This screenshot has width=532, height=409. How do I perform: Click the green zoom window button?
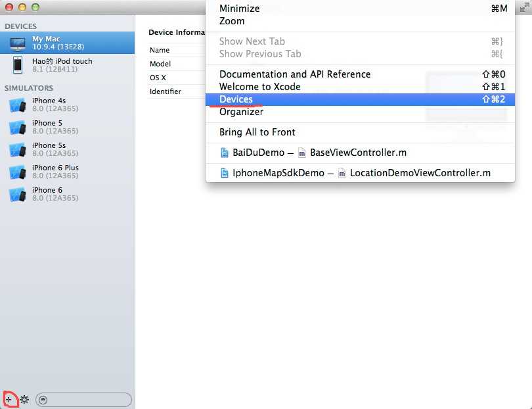[35, 7]
